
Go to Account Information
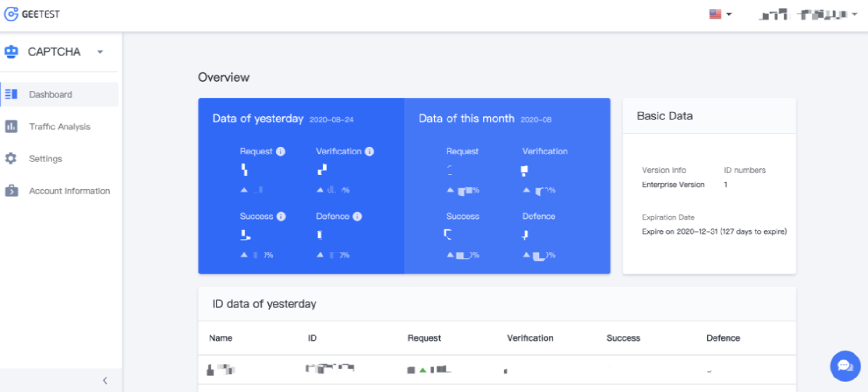[x=69, y=191]
